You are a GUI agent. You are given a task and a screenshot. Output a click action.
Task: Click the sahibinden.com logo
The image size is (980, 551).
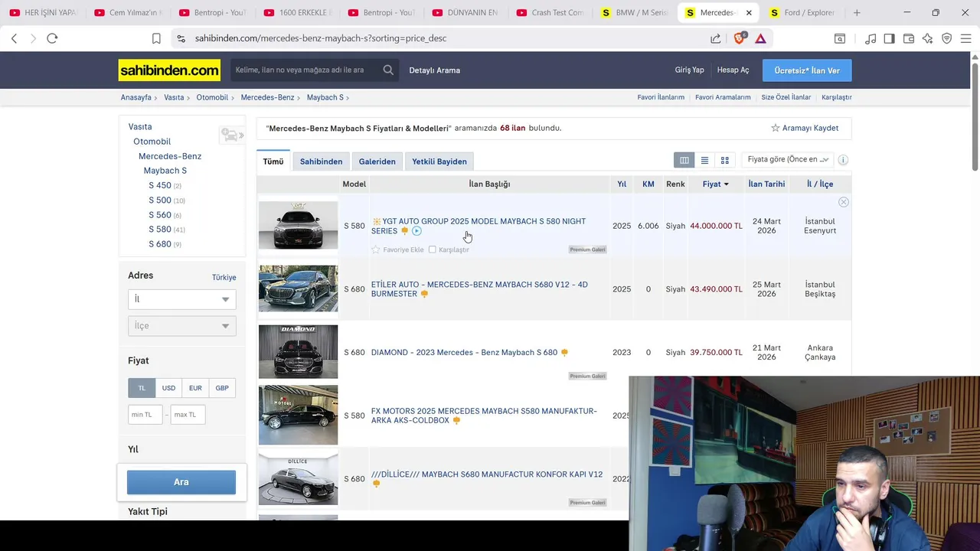point(169,70)
